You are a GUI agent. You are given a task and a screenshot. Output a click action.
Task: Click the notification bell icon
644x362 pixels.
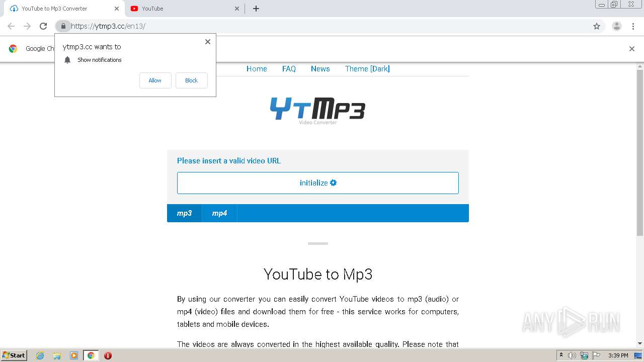coord(67,60)
